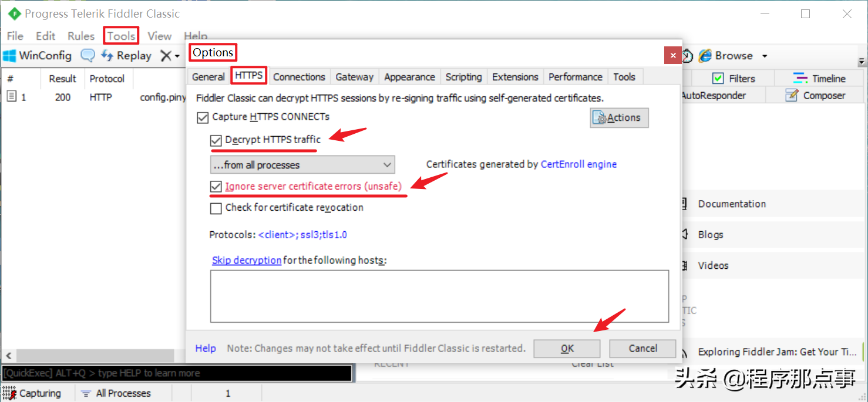The image size is (868, 402).
Task: Click session list scroll left arrow
Action: coord(8,356)
